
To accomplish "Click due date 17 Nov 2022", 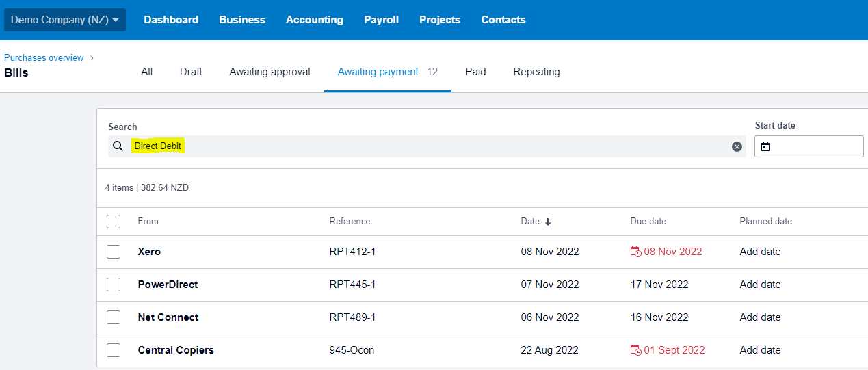I will pyautogui.click(x=659, y=285).
